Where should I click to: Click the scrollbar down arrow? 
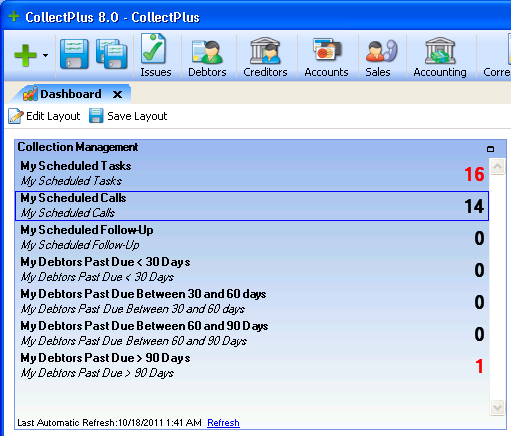(497, 407)
